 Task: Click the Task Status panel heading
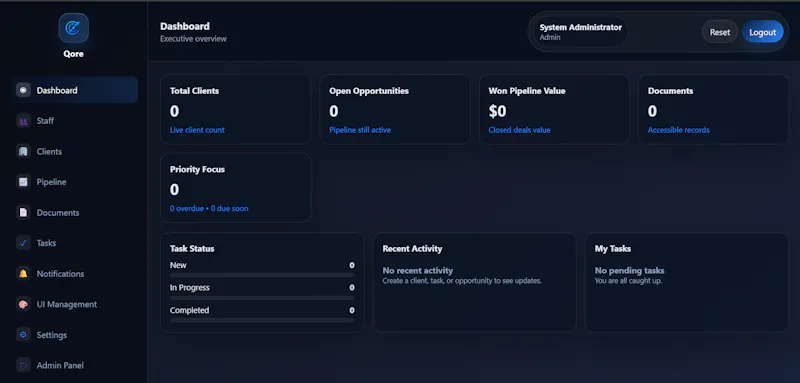point(192,249)
